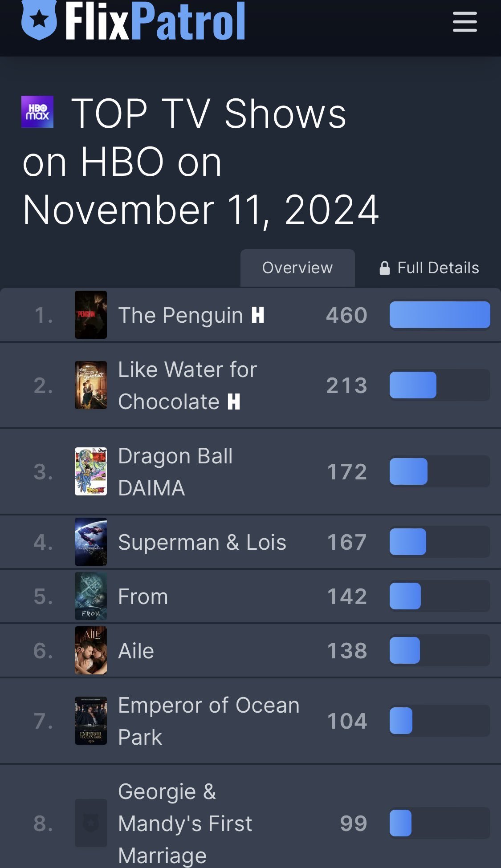The height and width of the screenshot is (868, 501).
Task: Click the Emperor of Ocean Park poster
Action: (91, 721)
